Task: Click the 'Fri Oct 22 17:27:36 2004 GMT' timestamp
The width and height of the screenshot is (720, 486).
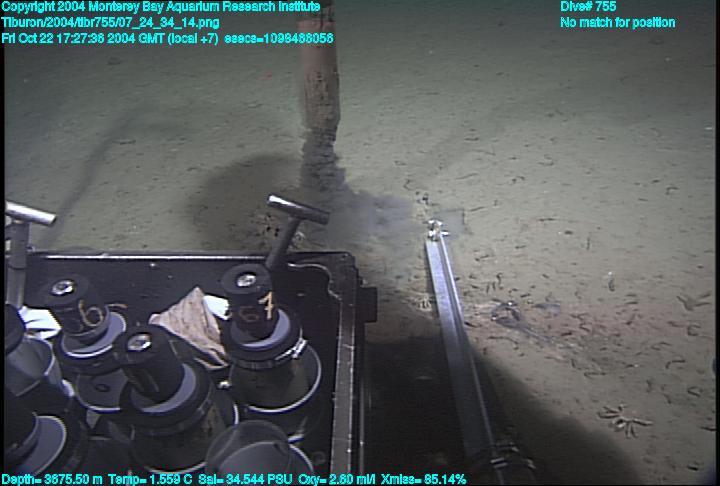Action: tap(82, 38)
